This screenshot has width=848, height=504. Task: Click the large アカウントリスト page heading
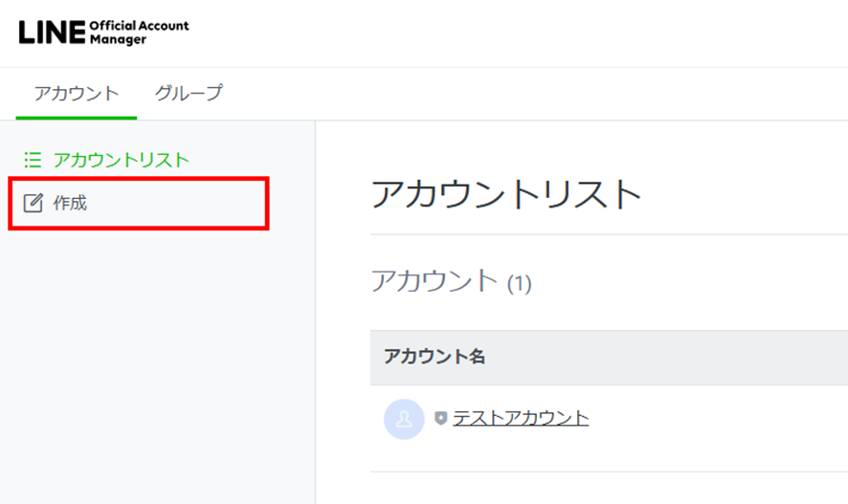click(x=506, y=195)
